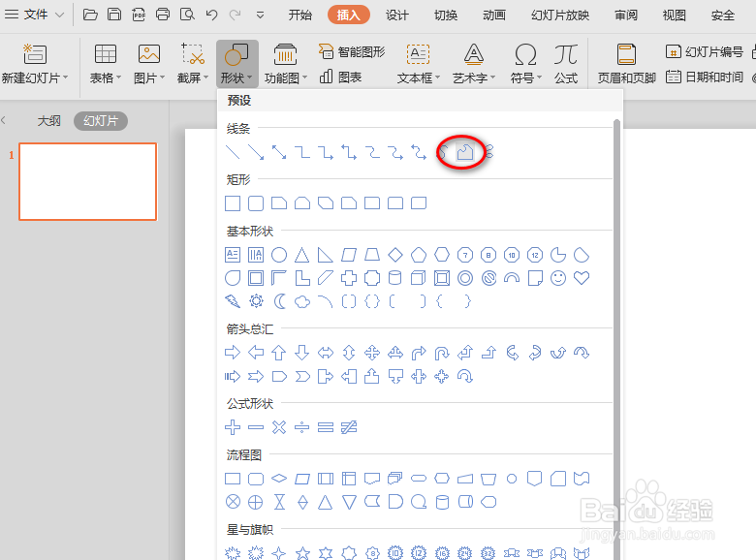Image resolution: width=756 pixels, height=560 pixels.
Task: Collapse the 形状 dropdown
Action: [236, 64]
